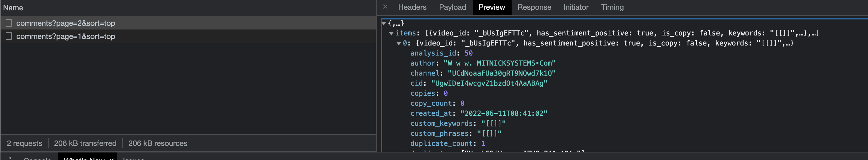The image size is (868, 160).
Task: Click the copy_count: 0 line
Action: (437, 103)
